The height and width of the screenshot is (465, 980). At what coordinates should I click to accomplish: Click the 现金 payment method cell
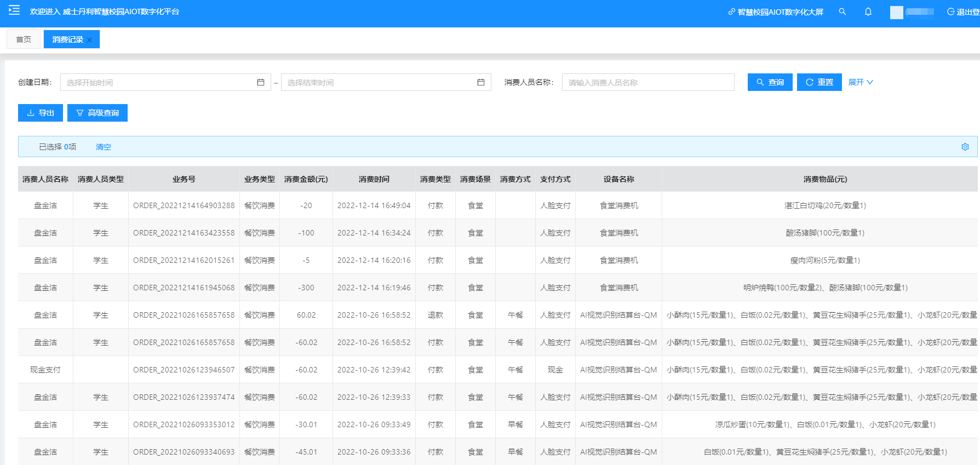[x=555, y=370]
